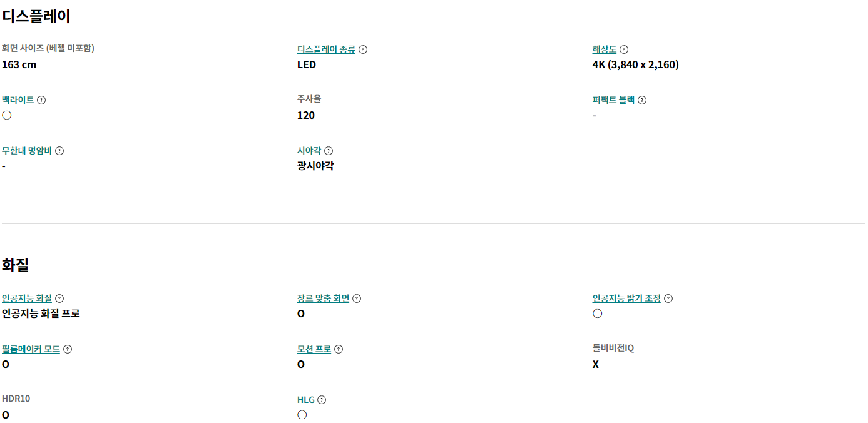The height and width of the screenshot is (423, 868).
Task: Click the 필름메이커 모드 link text
Action: click(x=31, y=349)
